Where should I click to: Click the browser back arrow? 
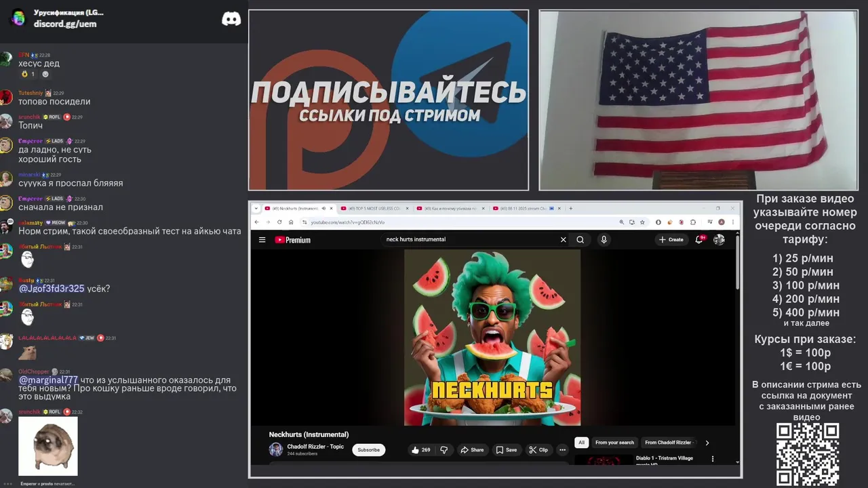pos(256,222)
